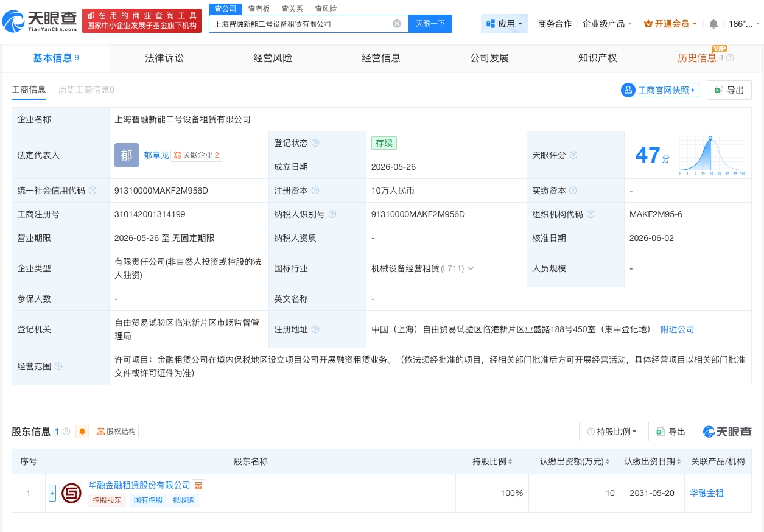Image resolution: width=764 pixels, height=532 pixels.
Task: Open the notification bell in the header
Action: 713,24
